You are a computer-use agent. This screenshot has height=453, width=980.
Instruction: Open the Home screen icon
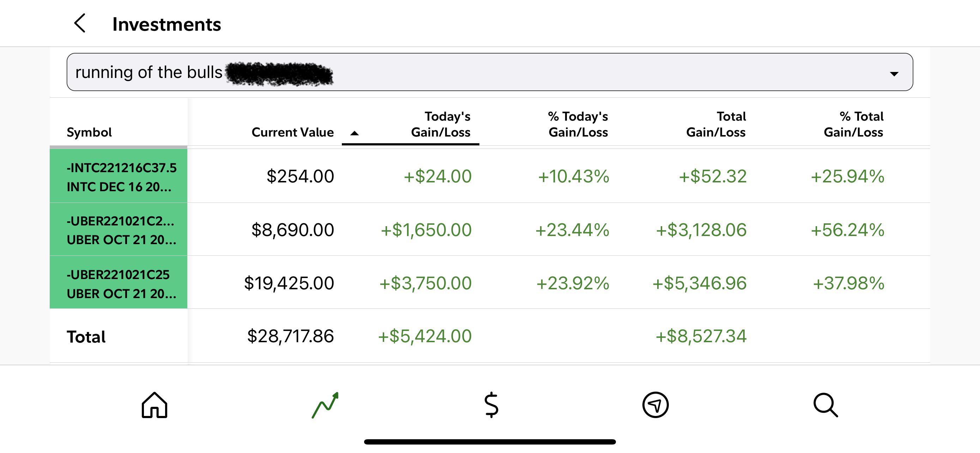tap(155, 405)
